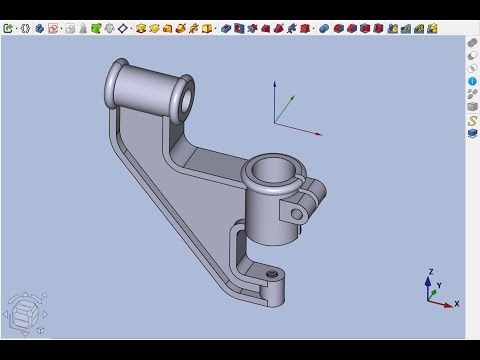Click the yellow S icon in sidebar
Screen dimensions: 480x360
click(x=472, y=121)
